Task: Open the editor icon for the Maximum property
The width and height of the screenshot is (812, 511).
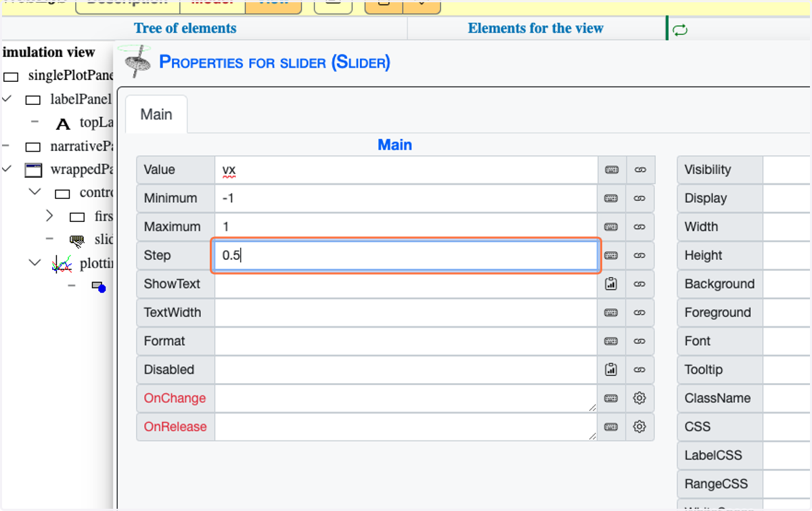Action: point(612,227)
